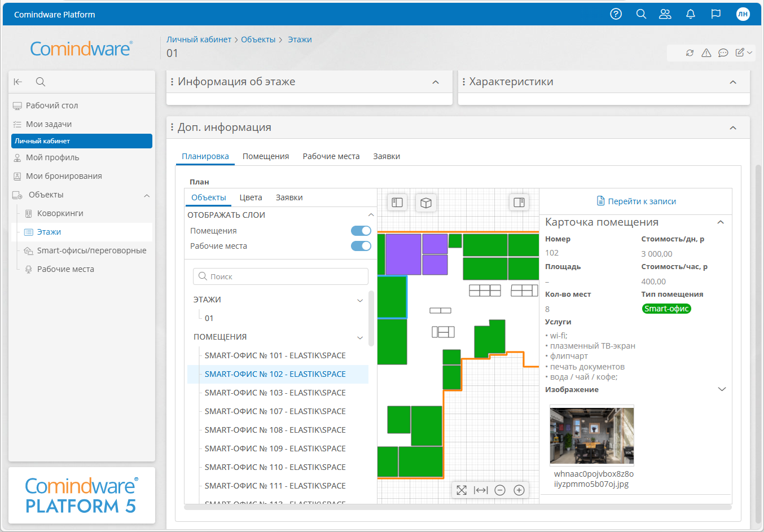Collapse the Карточка помещения section

pos(721,222)
